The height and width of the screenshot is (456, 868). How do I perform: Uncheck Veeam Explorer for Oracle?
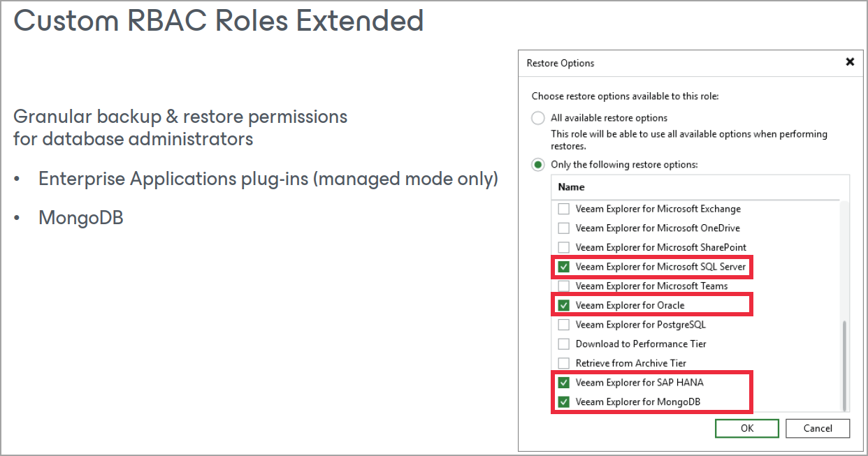click(x=564, y=305)
